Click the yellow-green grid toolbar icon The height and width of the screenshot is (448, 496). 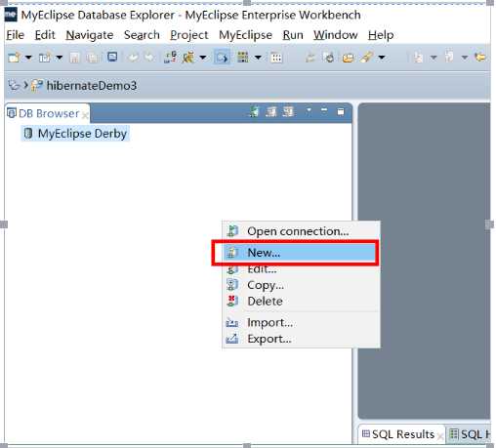point(243,58)
